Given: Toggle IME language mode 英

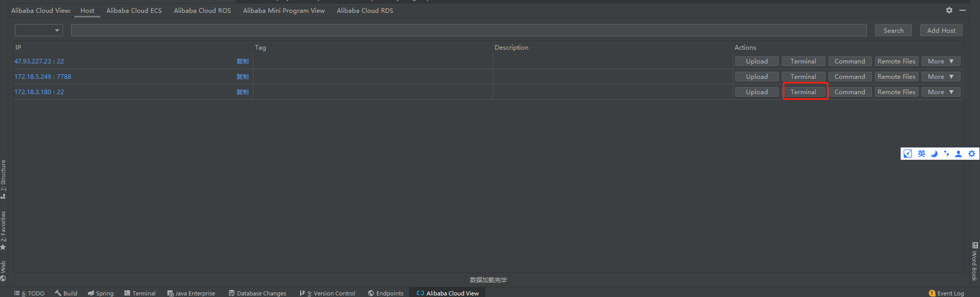Looking at the screenshot, I should tap(921, 154).
